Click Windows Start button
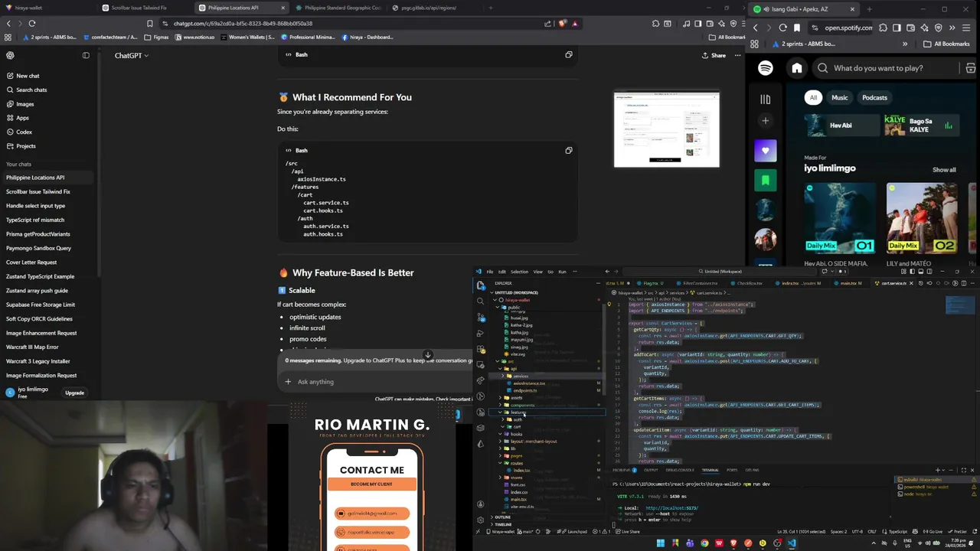 (x=660, y=543)
